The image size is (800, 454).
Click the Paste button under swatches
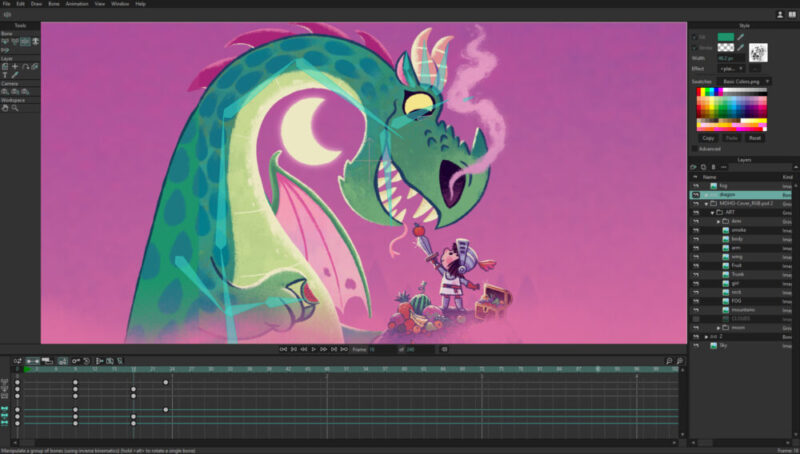click(x=732, y=138)
